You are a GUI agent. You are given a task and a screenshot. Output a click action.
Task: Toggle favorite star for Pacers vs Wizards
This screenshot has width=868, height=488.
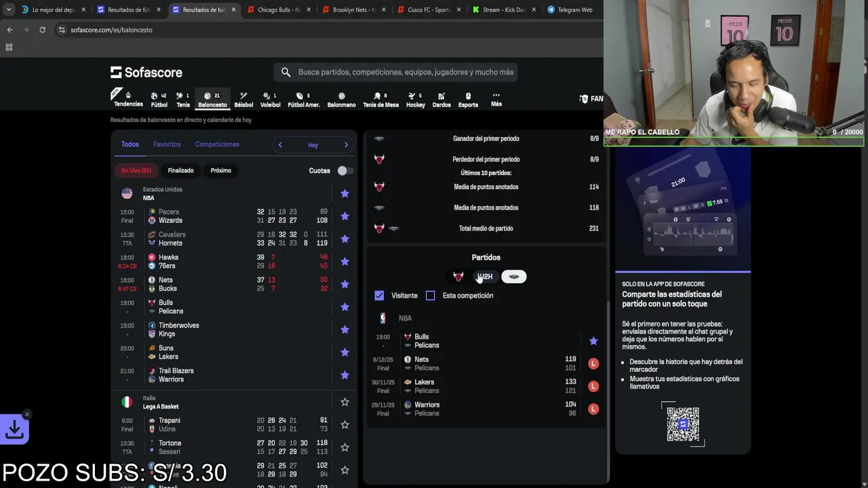click(344, 216)
